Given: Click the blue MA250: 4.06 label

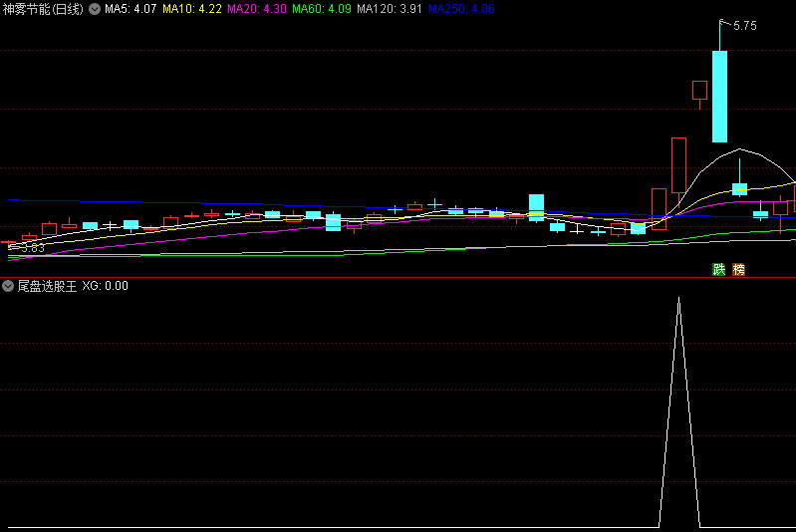Looking at the screenshot, I should click(x=461, y=9).
